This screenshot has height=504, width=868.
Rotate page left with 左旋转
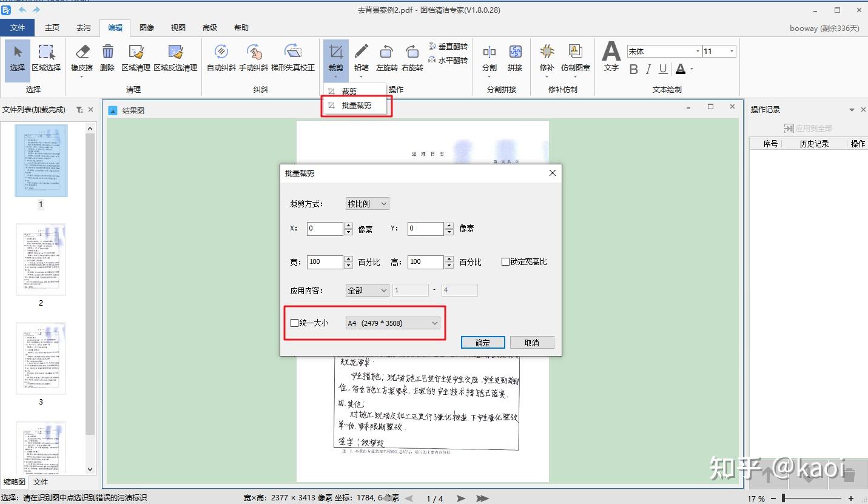[386, 59]
